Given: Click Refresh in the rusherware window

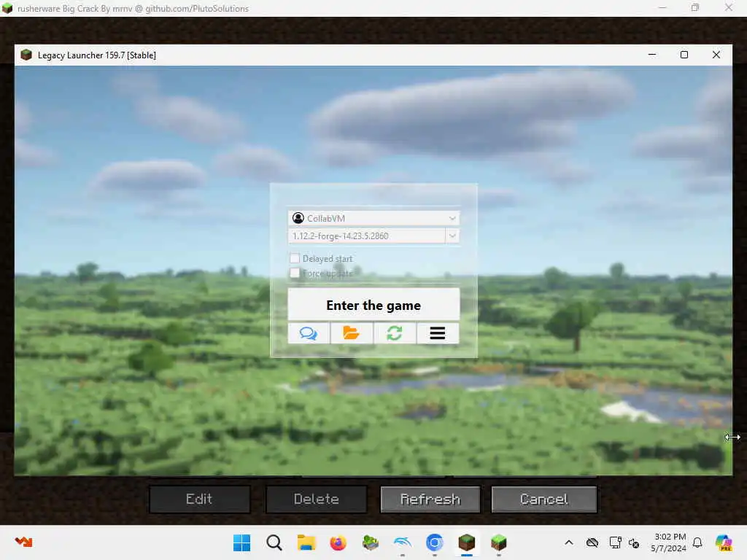Looking at the screenshot, I should tap(430, 499).
